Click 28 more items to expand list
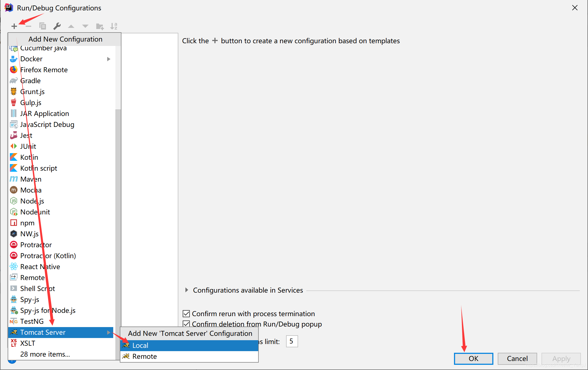 [x=45, y=354]
